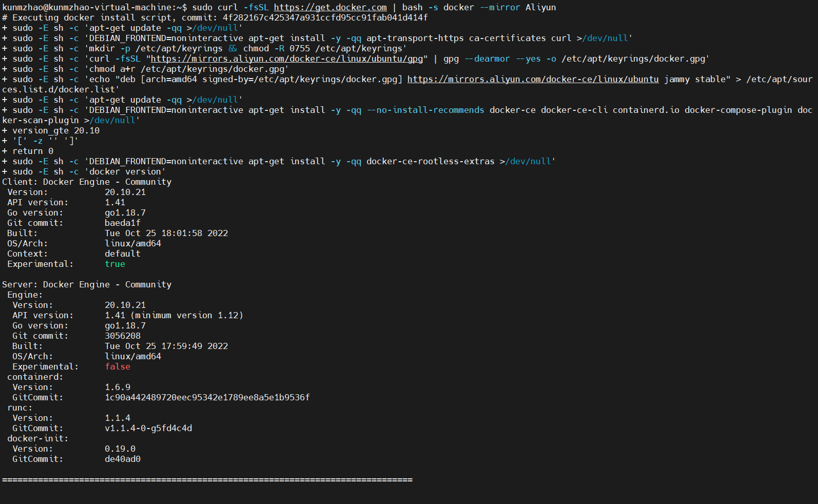818x504 pixels.
Task: Click the Server Git commit 3056208
Action: (x=123, y=336)
